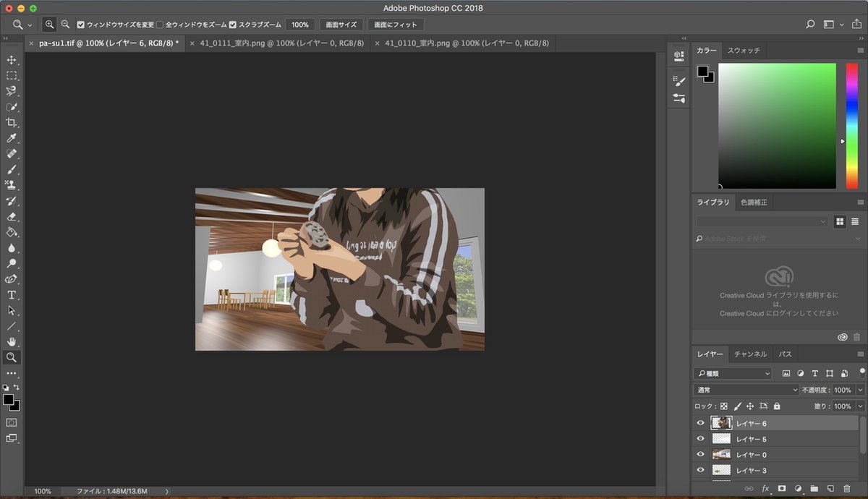Uncheck ウィンドウサイズを変更 checkbox
868x499 pixels.
pyautogui.click(x=81, y=25)
